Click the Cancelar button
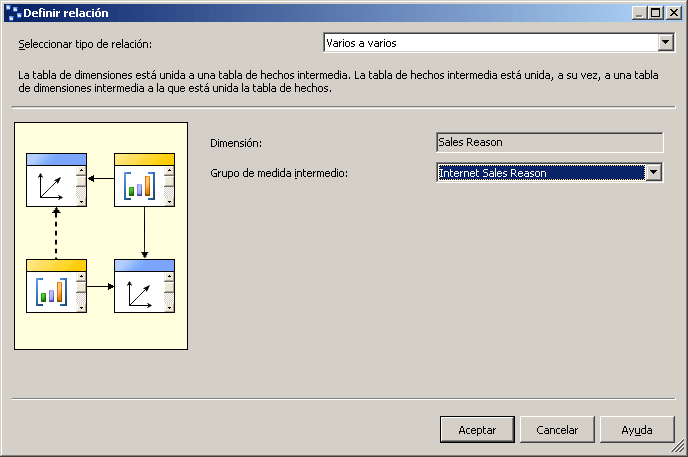Viewport: 688px width, 457px height. click(557, 429)
